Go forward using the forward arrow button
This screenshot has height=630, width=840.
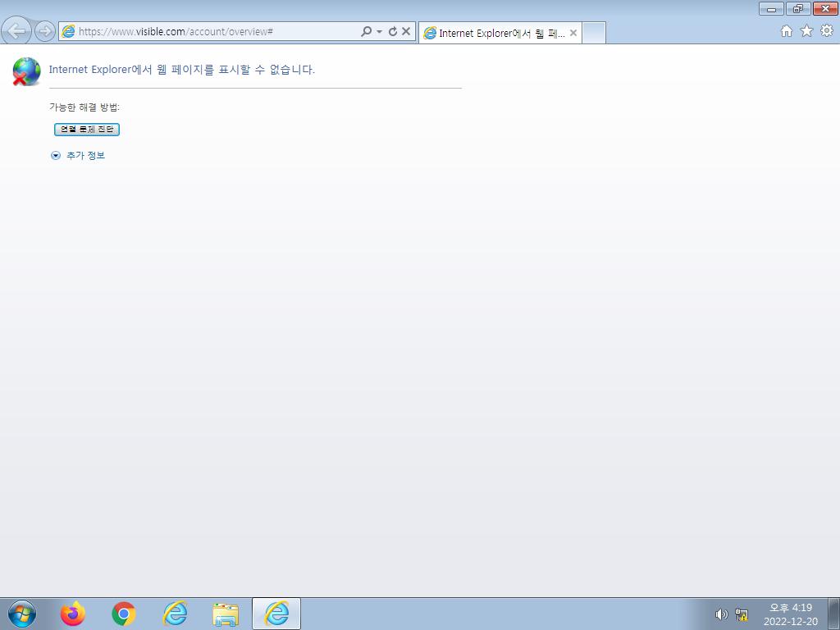click(45, 31)
